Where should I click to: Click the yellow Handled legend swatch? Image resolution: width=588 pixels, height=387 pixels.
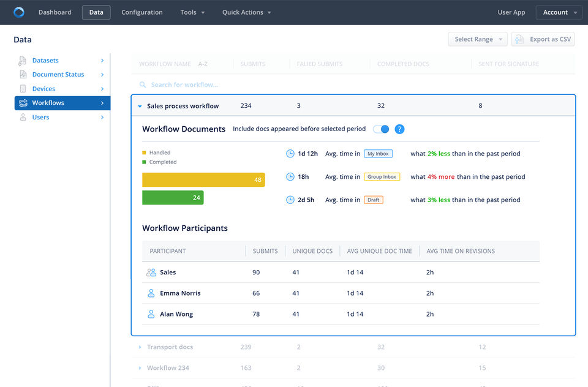click(x=144, y=152)
